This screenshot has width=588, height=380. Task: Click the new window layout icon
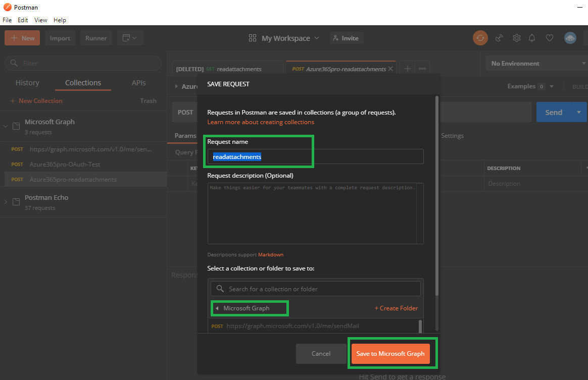click(130, 38)
